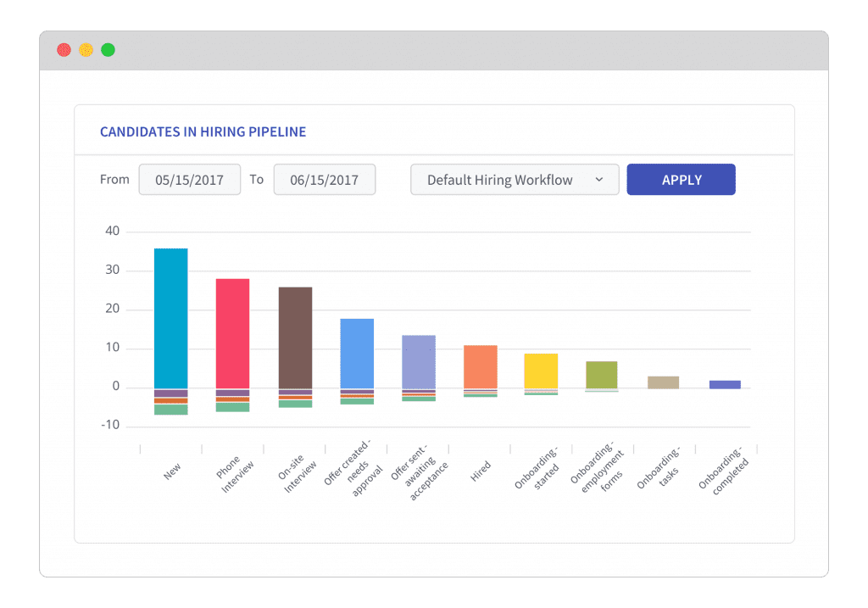
Task: Click the yellow macOS minimize circle icon
Action: pyautogui.click(x=86, y=49)
